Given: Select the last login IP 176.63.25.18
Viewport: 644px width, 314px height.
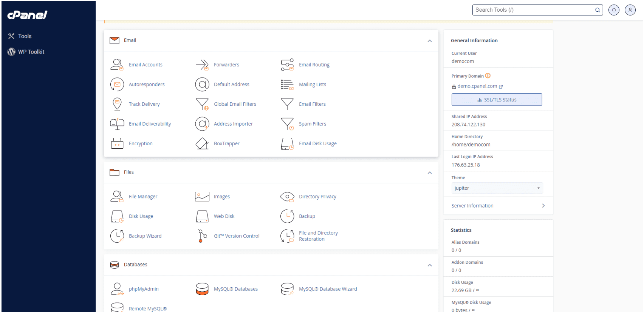Looking at the screenshot, I should point(466,165).
